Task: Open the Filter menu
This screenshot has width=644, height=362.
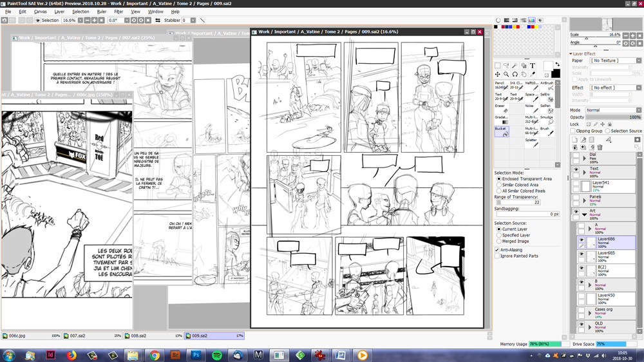Action: pyautogui.click(x=118, y=12)
